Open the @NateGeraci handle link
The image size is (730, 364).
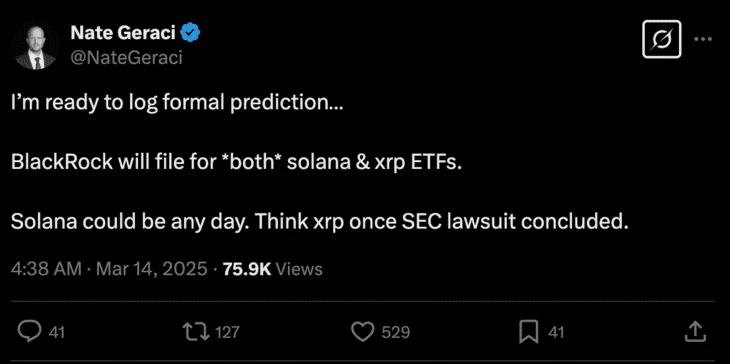pos(126,58)
